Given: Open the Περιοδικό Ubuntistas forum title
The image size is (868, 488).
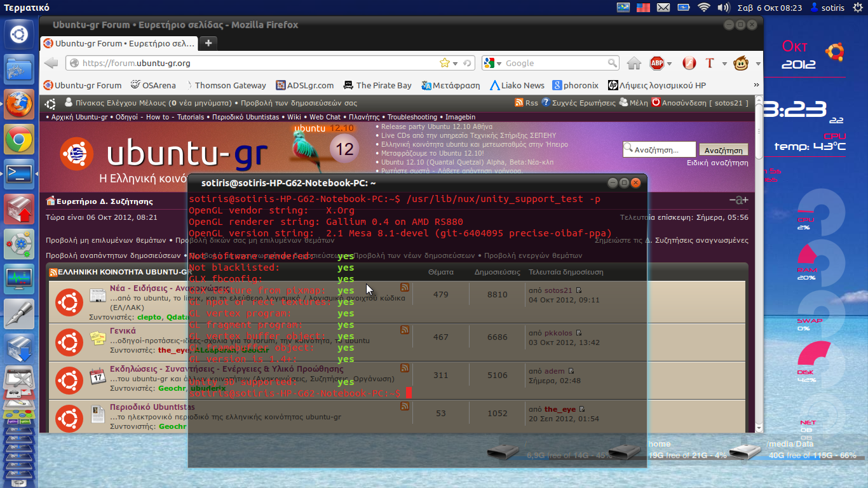Looking at the screenshot, I should click(x=153, y=407).
